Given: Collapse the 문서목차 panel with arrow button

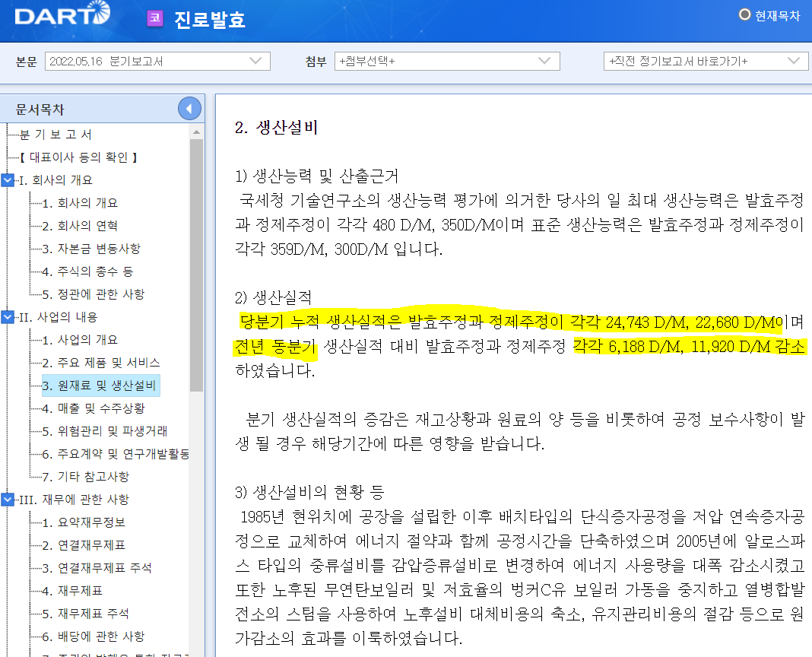Looking at the screenshot, I should 189,108.
